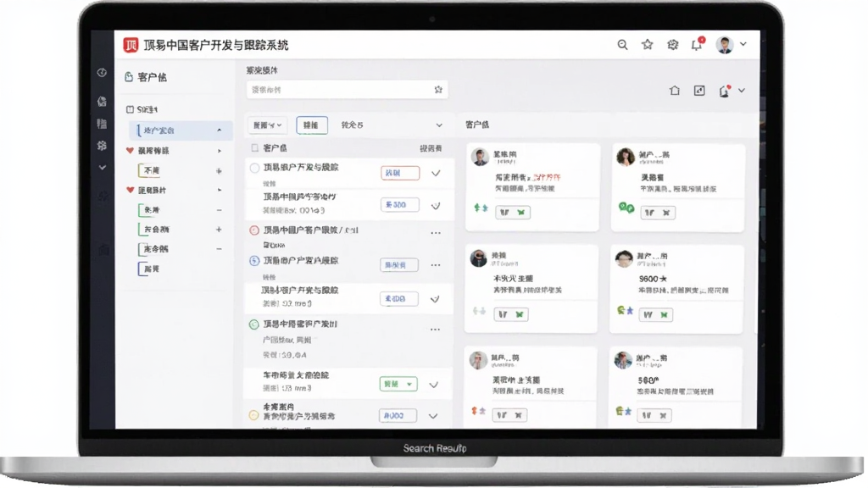
Task: Click the red-outlined tag on the first row
Action: coord(400,173)
